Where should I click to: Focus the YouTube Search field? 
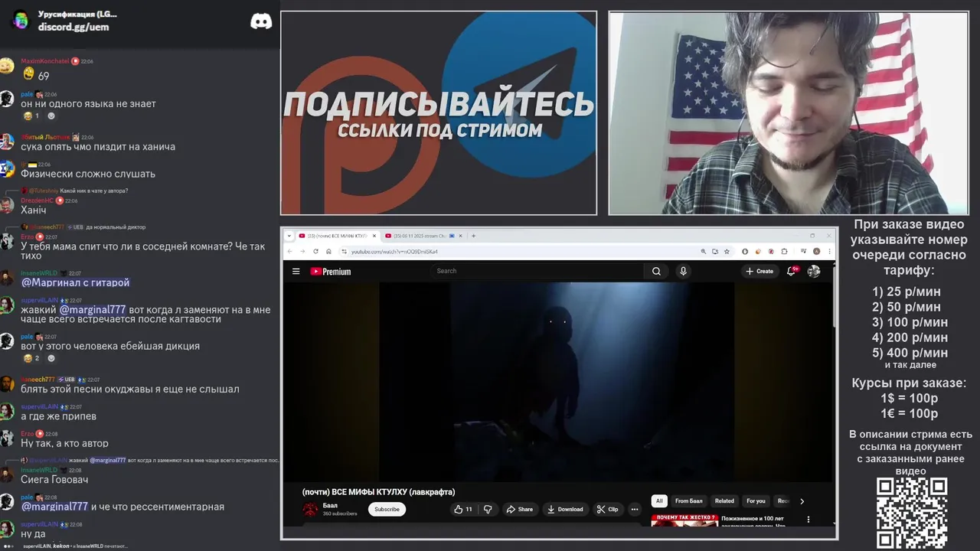[538, 271]
